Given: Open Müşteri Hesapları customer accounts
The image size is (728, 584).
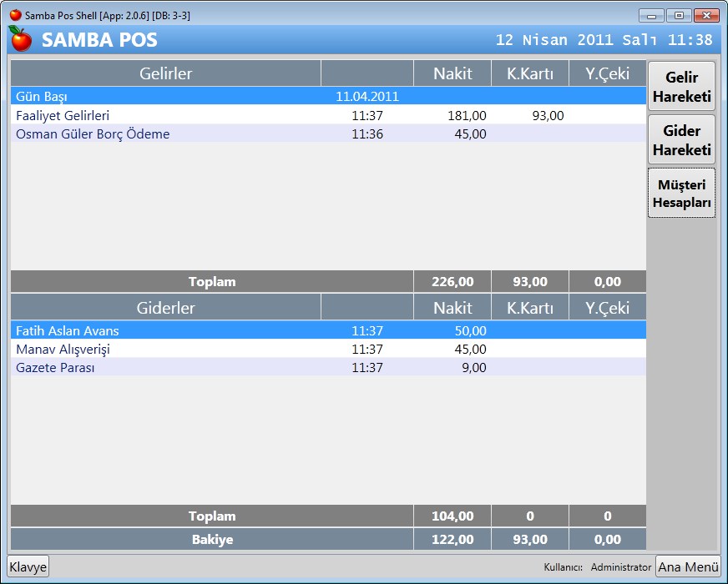Looking at the screenshot, I should point(681,193).
